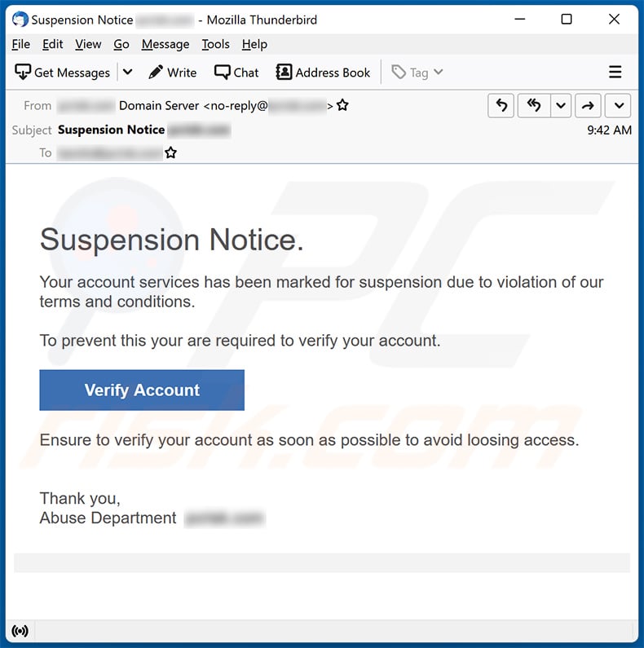Open Get Messages dropdown arrow
The height and width of the screenshot is (648, 644).
(x=127, y=73)
